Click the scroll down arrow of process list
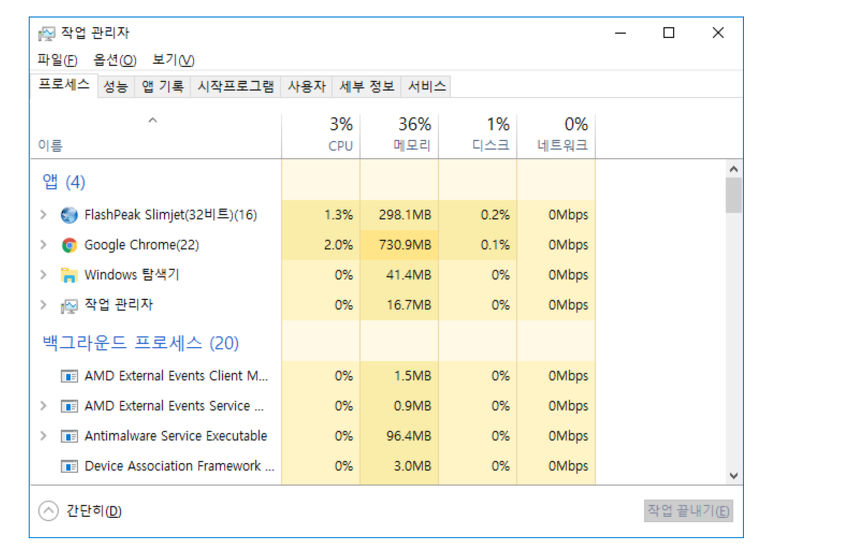The height and width of the screenshot is (559, 850). (733, 476)
